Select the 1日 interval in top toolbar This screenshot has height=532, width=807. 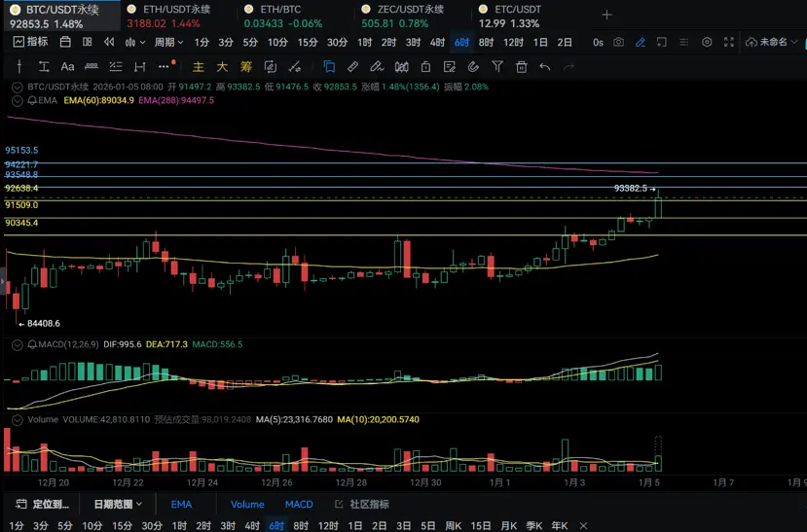click(x=540, y=42)
